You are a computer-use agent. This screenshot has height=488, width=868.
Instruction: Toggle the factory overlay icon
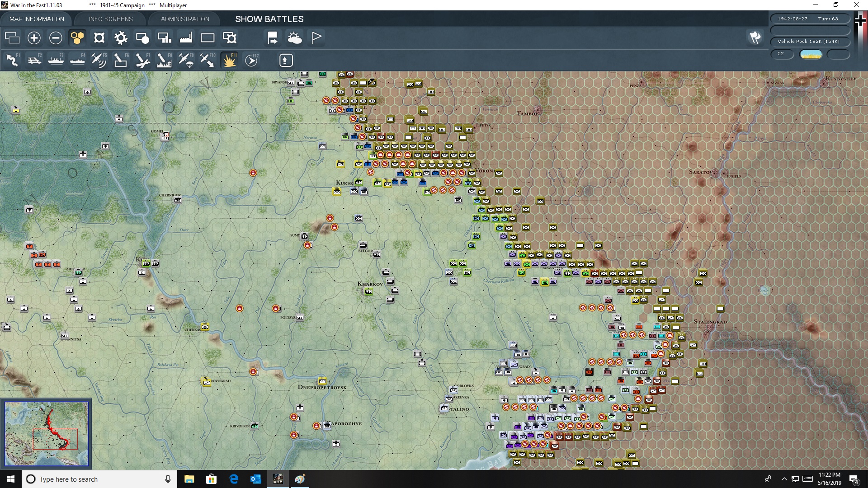[x=186, y=38]
